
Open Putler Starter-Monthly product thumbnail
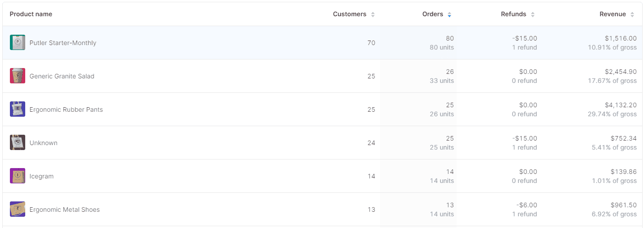click(x=18, y=42)
